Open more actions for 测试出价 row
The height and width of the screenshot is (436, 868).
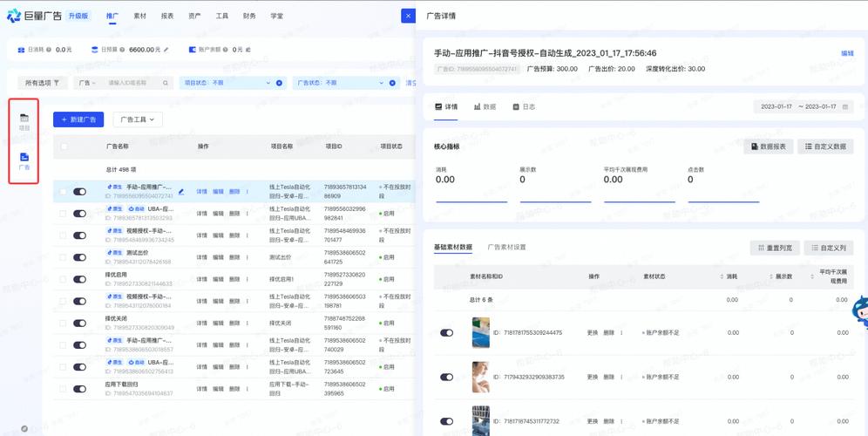pyautogui.click(x=247, y=257)
